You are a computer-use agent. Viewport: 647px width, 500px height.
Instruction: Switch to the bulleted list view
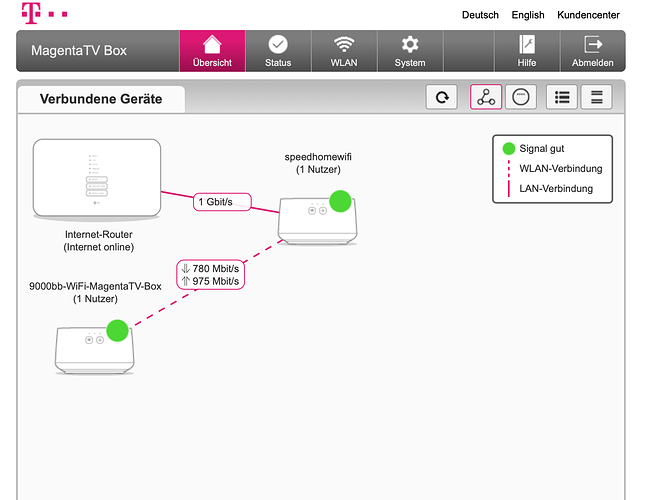click(562, 97)
